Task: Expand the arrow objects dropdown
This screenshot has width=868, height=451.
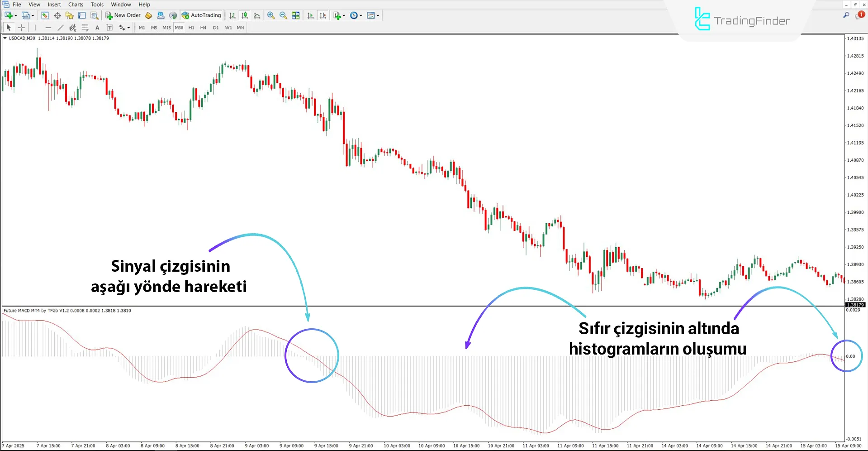Action: [x=128, y=27]
